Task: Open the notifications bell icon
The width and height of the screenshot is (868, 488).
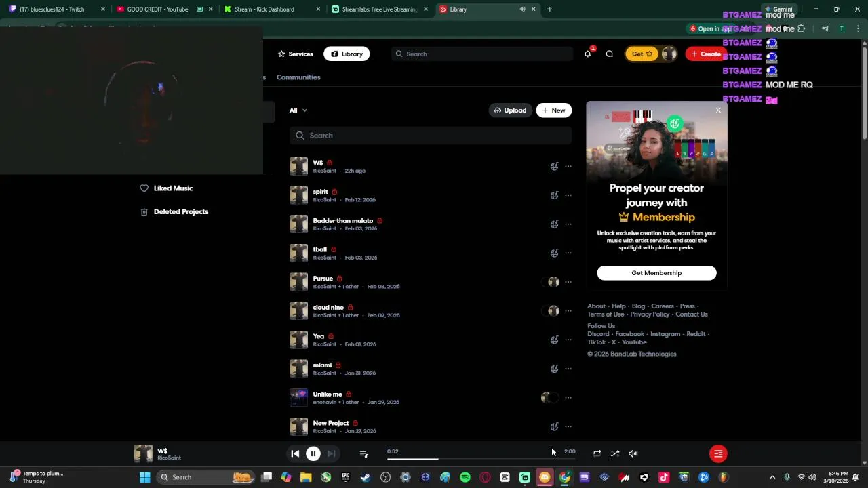Action: coord(587,54)
